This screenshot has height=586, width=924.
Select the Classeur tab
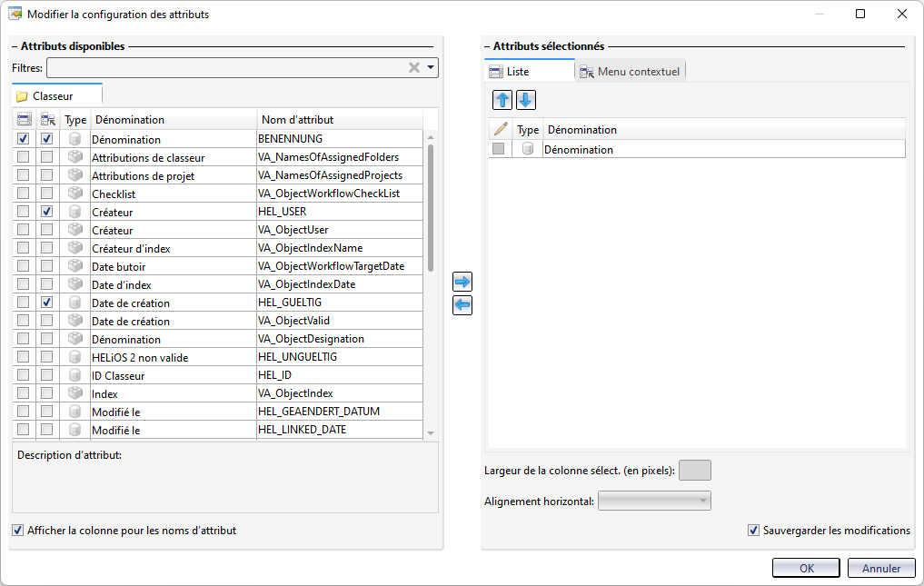(53, 95)
